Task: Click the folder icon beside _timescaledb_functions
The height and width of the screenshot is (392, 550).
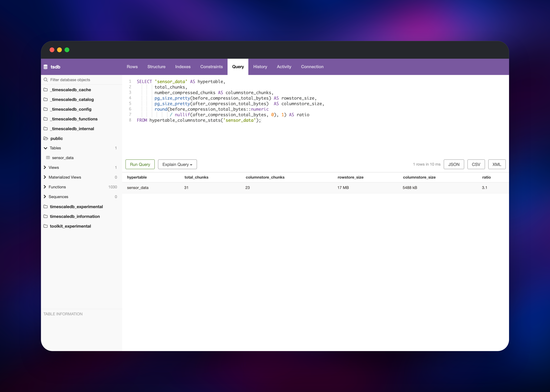Action: [45, 119]
